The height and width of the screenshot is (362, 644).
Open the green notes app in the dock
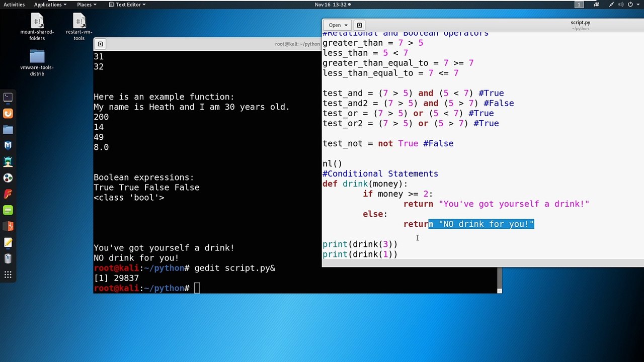pos(8,210)
